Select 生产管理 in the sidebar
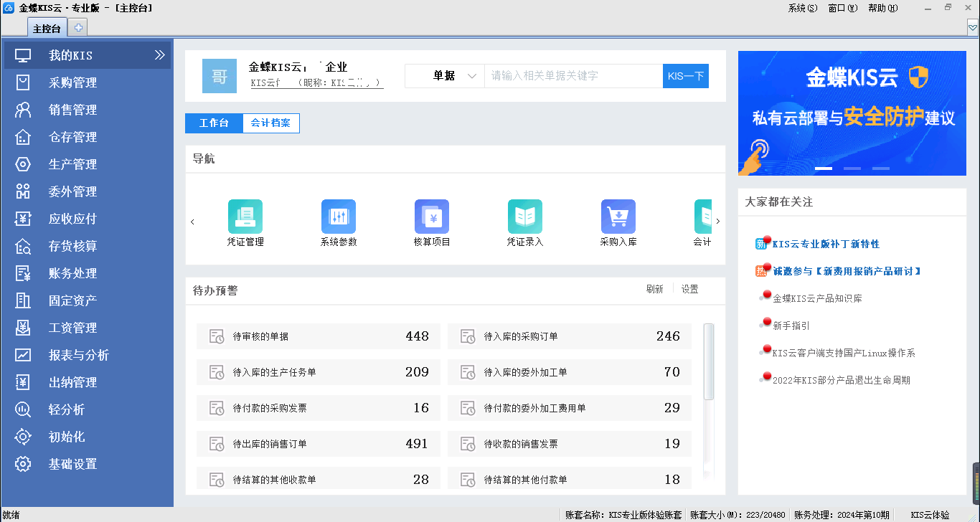Screen dimensions: 980x522 [x=87, y=164]
